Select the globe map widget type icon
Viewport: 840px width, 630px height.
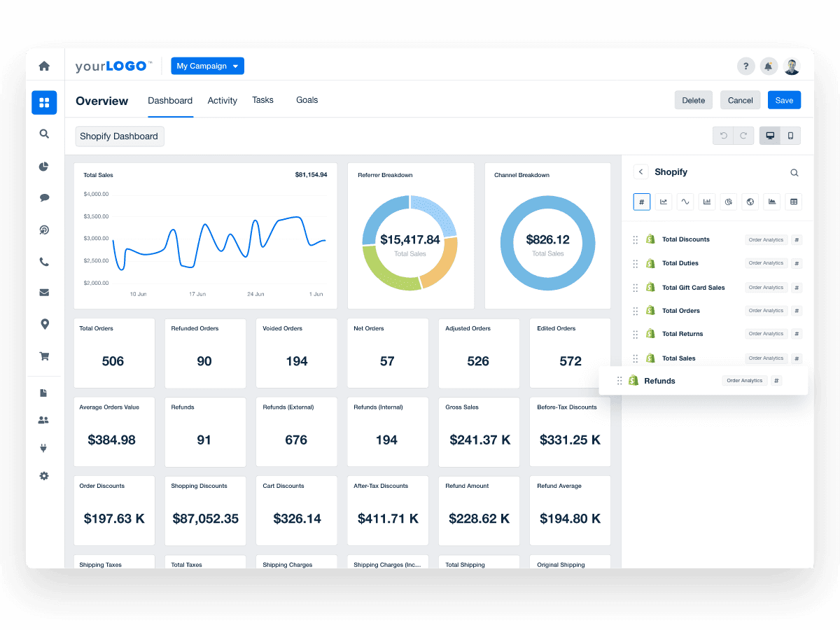point(750,202)
